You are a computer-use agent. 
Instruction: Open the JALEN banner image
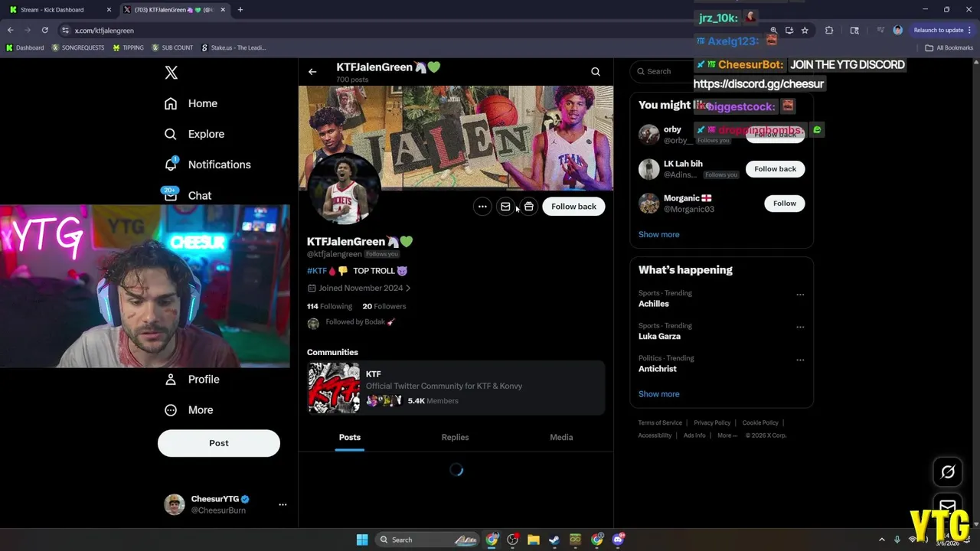point(456,138)
